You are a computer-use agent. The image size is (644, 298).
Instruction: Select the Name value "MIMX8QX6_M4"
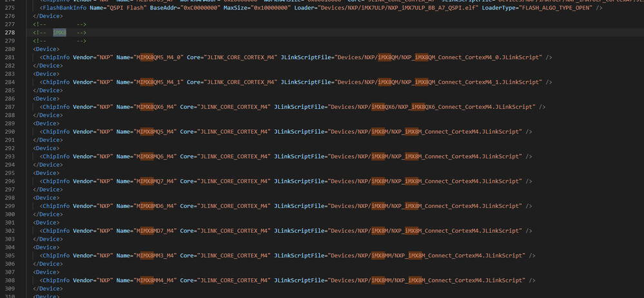[x=155, y=107]
